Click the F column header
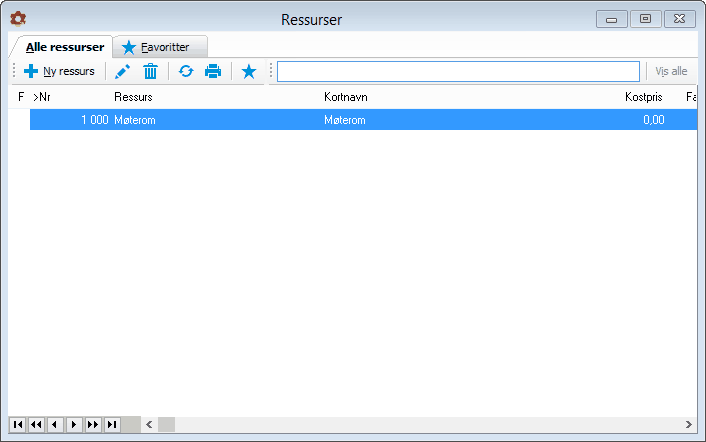The width and height of the screenshot is (706, 442). [x=21, y=97]
